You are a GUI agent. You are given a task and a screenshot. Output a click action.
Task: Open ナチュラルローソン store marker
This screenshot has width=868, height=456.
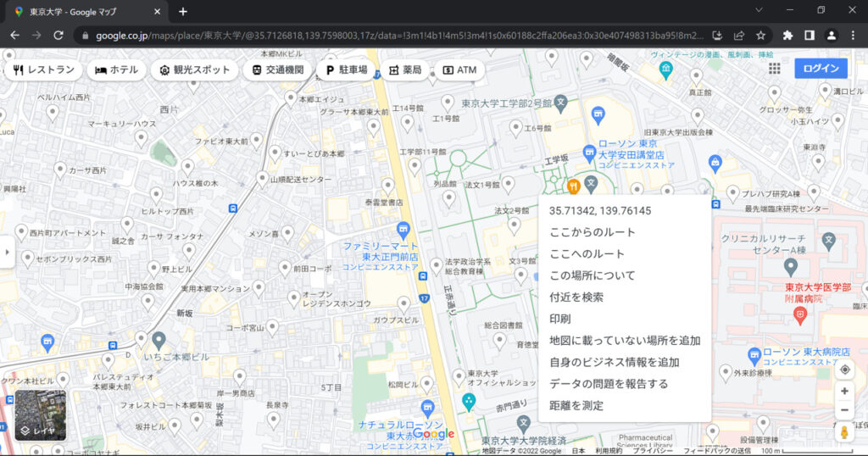[427, 409]
